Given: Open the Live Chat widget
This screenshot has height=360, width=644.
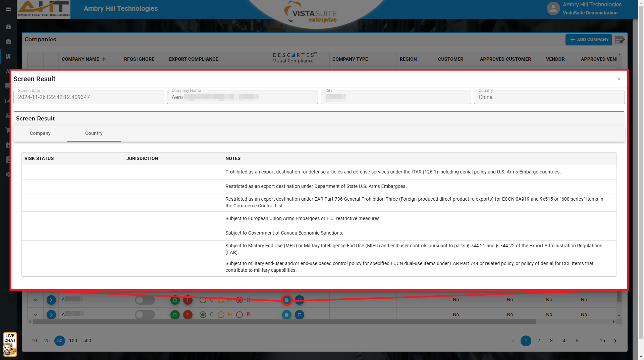Looking at the screenshot, I should (10, 344).
